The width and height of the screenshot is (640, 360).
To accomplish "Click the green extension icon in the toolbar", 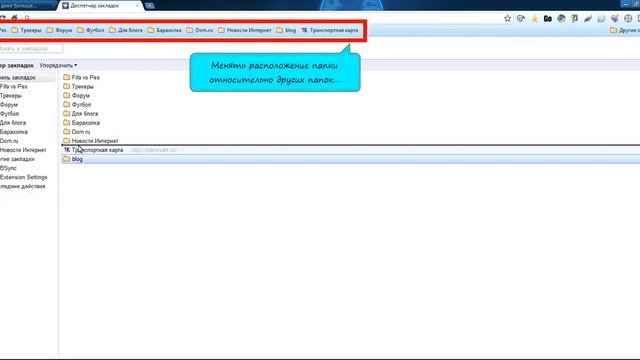I will [x=574, y=18].
